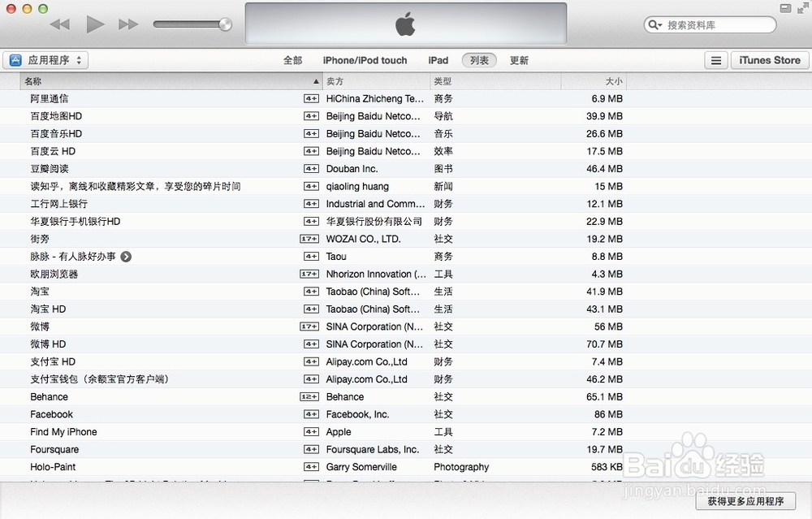Click the 4+ rating badge for 阿里通信
812x519 pixels.
[x=311, y=98]
